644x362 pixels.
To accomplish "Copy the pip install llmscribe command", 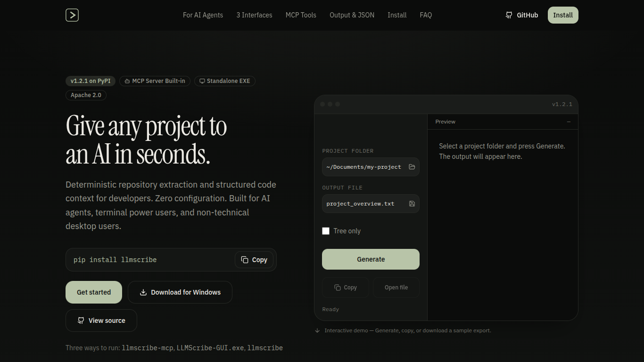I will point(254,260).
